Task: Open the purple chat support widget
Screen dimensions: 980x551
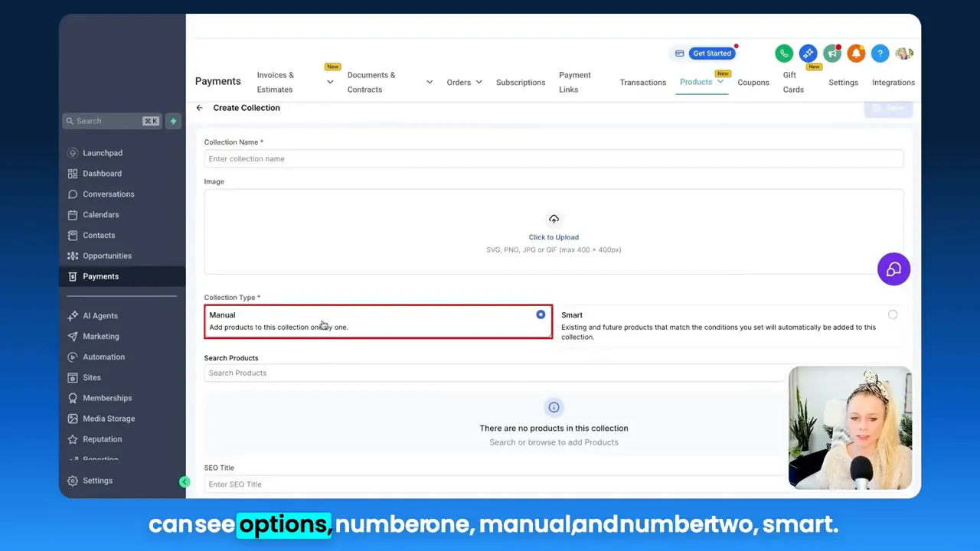Action: tap(893, 269)
